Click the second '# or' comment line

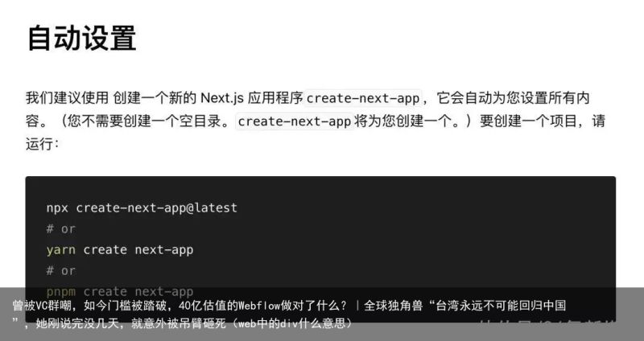(61, 271)
